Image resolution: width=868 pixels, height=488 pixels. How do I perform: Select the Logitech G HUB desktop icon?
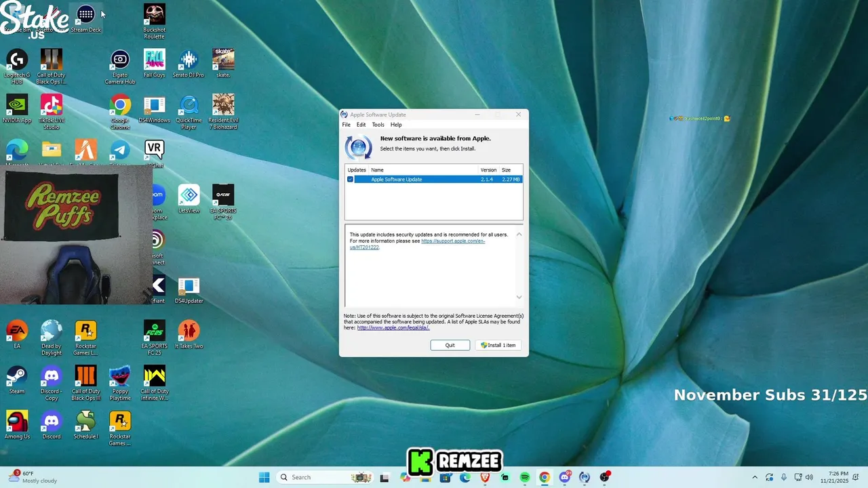(17, 66)
